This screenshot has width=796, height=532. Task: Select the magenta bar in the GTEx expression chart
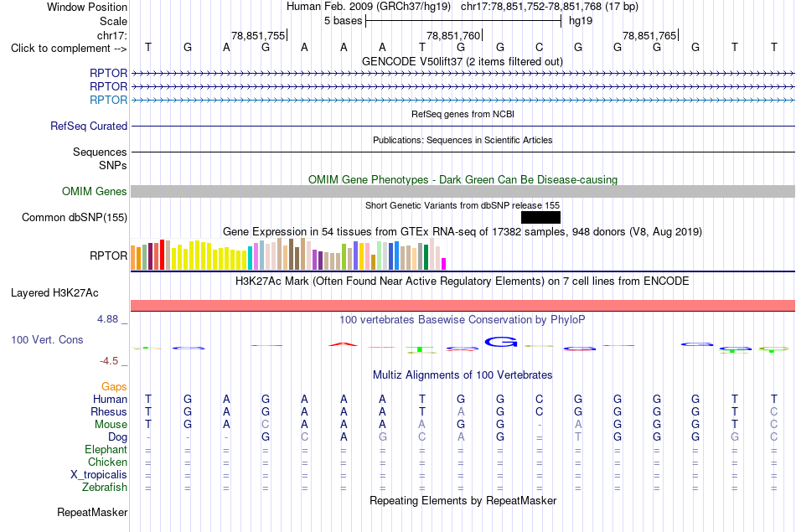pos(444,264)
